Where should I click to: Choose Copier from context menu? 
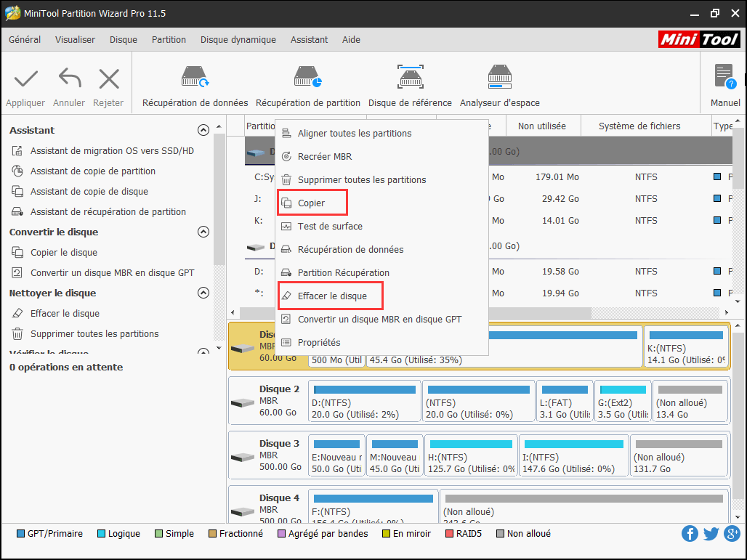tap(382, 203)
